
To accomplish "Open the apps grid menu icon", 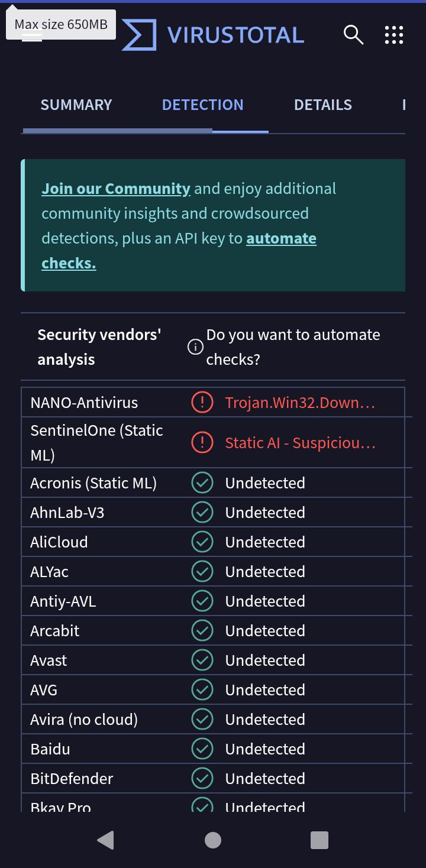I will coord(394,35).
